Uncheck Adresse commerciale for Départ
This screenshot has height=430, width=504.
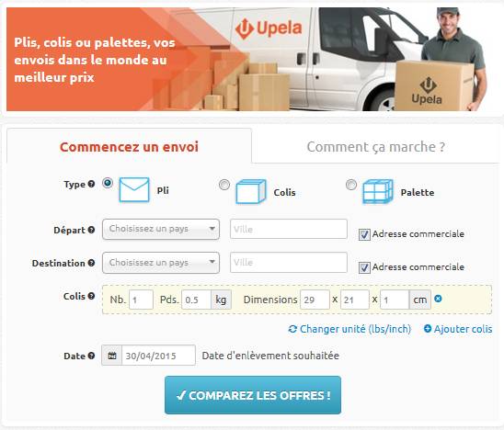[364, 234]
